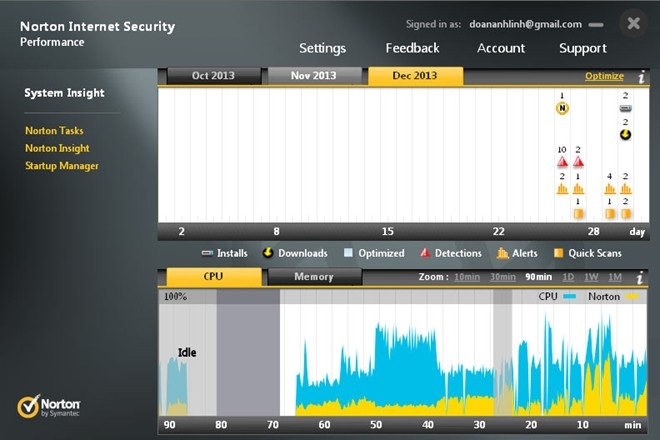Select the CPU graph tab
The height and width of the screenshot is (440, 660).
click(x=214, y=277)
